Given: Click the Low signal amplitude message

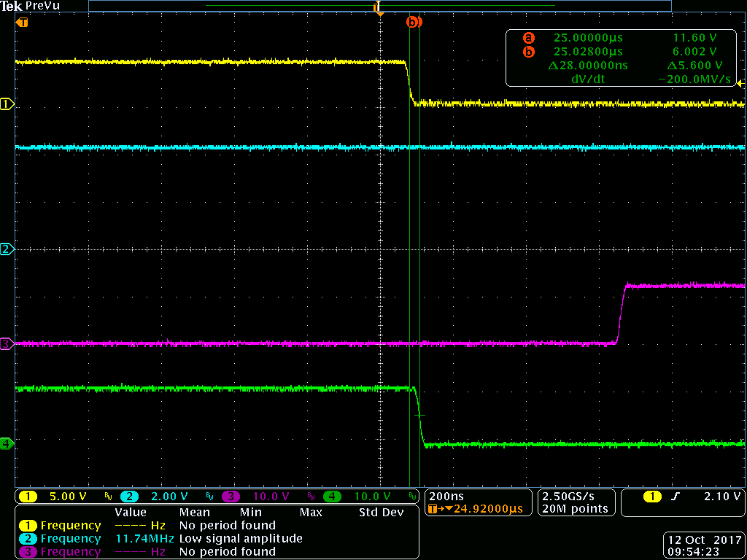Looking at the screenshot, I should point(241,539).
